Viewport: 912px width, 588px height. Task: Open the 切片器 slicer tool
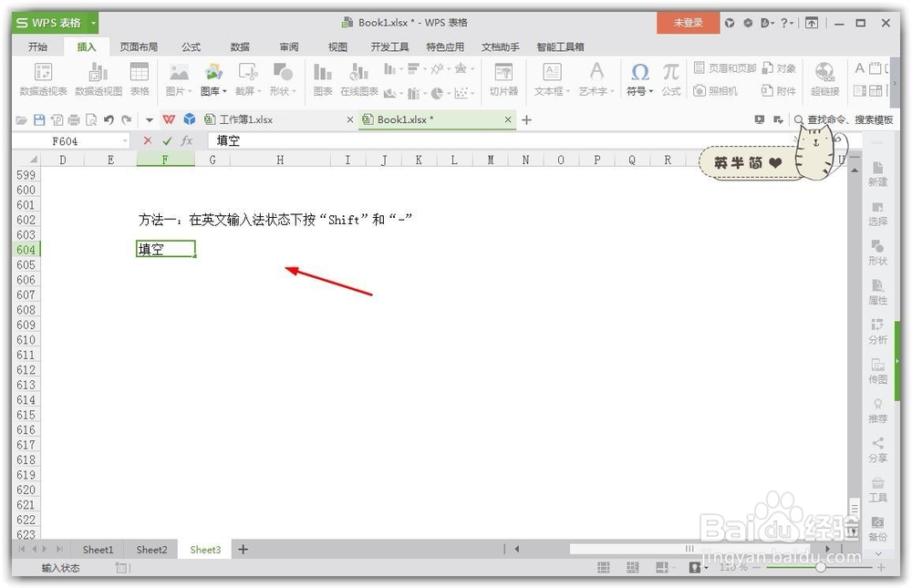pyautogui.click(x=504, y=77)
